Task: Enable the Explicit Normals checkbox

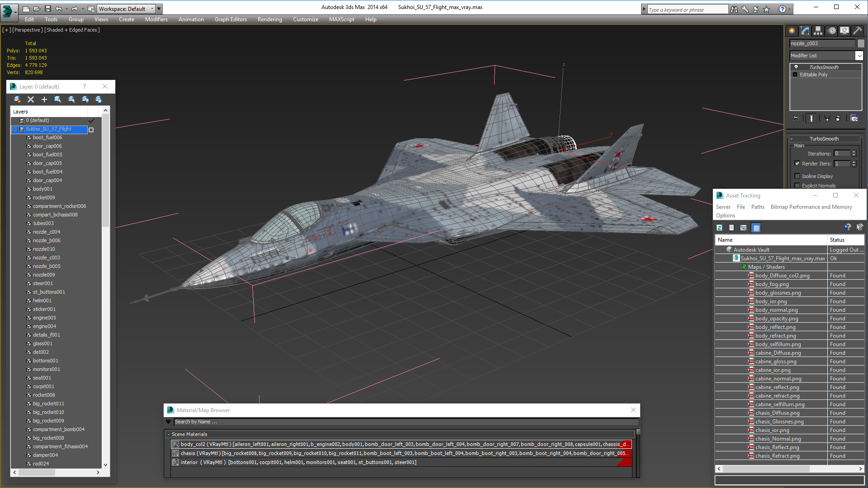Action: point(797,186)
